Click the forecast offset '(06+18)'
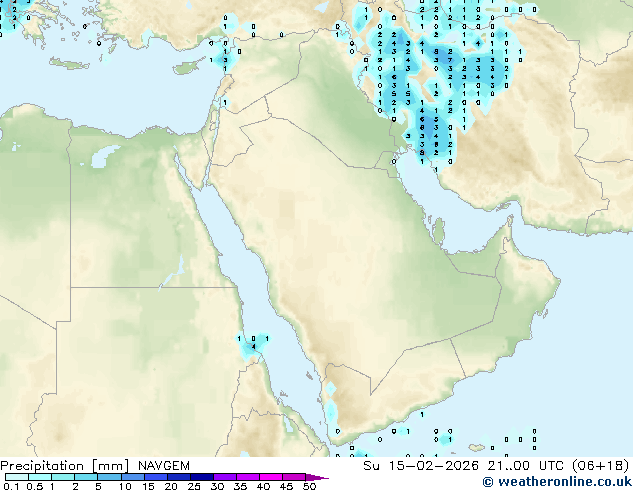The width and height of the screenshot is (634, 490). pyautogui.click(x=601, y=466)
